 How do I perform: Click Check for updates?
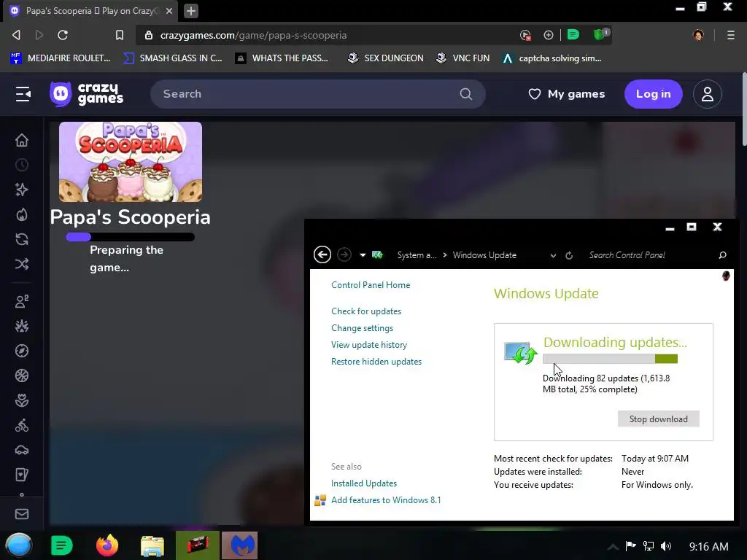coord(366,311)
